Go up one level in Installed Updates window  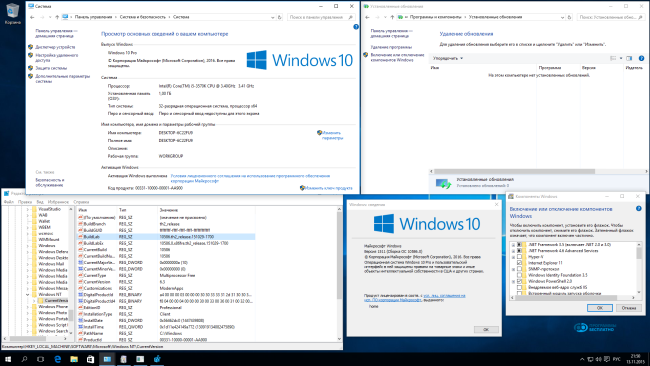click(x=392, y=17)
